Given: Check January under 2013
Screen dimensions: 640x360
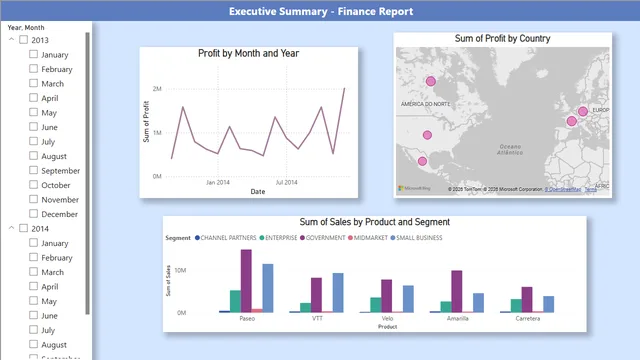Looking at the screenshot, I should pos(33,54).
